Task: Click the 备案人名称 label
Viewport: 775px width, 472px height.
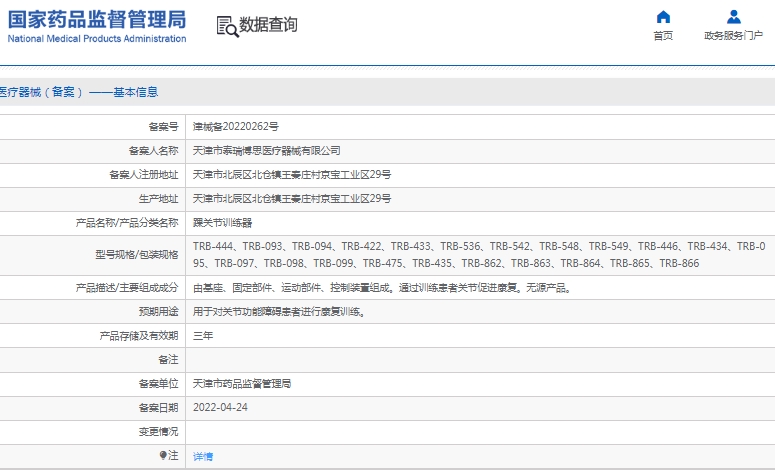Action: (153, 151)
